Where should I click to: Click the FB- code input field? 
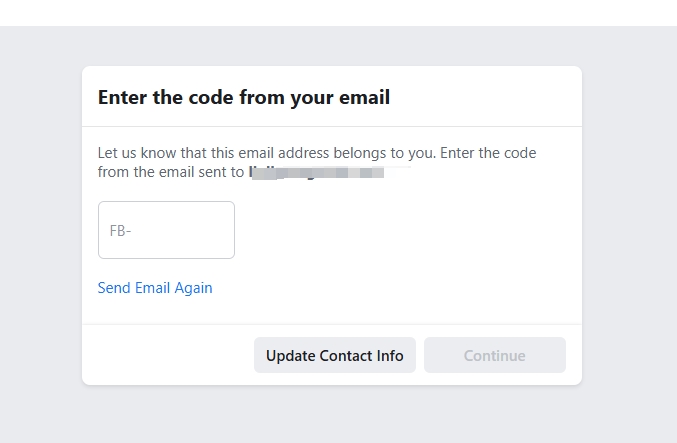coord(166,230)
